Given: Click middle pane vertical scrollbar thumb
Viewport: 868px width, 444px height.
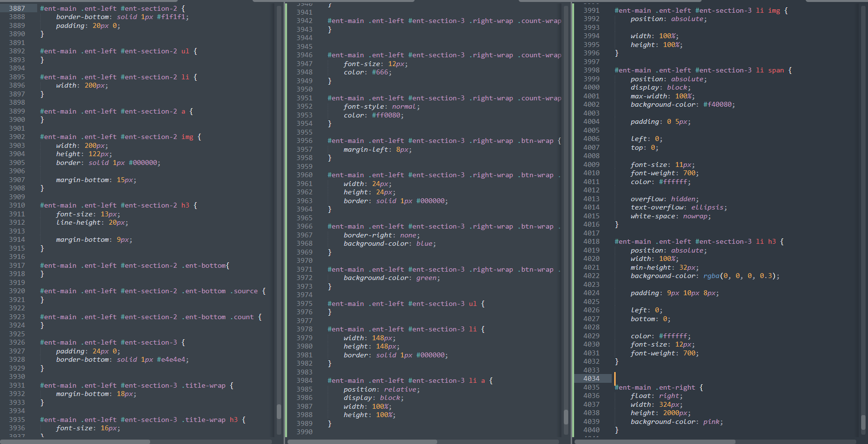Looking at the screenshot, I should coord(566,417).
